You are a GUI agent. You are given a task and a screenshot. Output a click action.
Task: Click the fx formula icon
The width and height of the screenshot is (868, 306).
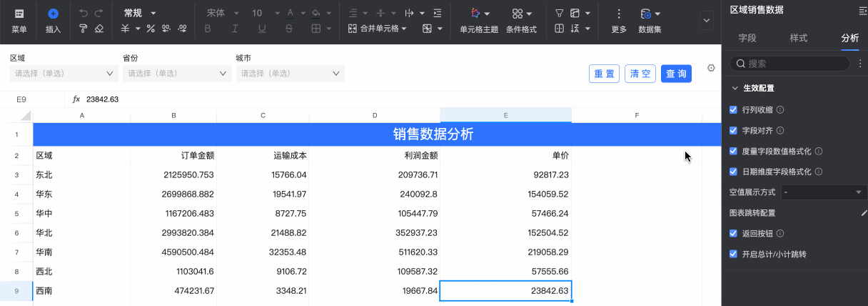pos(76,99)
